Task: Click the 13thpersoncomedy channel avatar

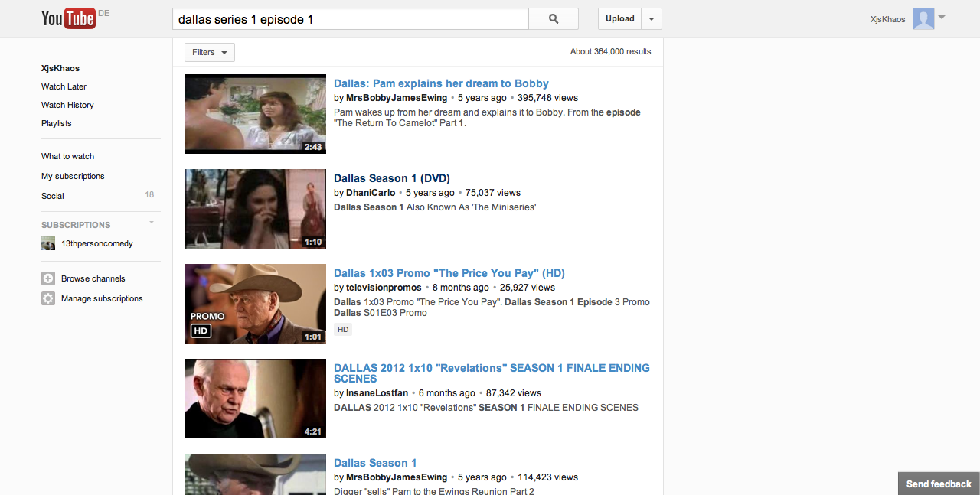Action: [x=48, y=243]
